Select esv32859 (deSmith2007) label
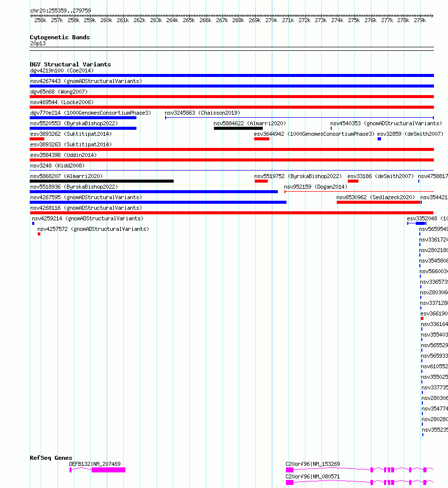 [x=410, y=134]
